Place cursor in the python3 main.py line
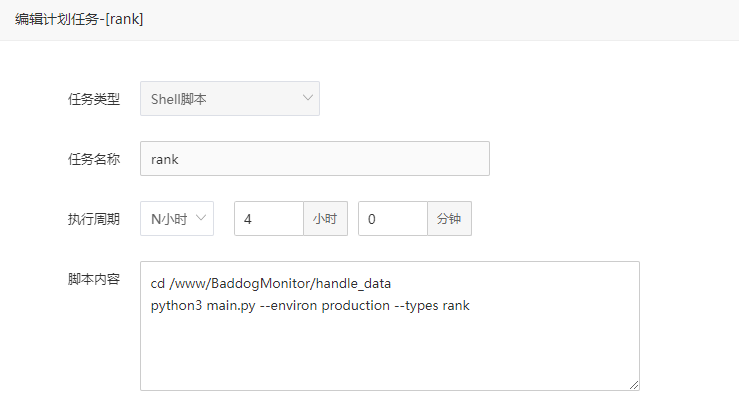Image resolution: width=739 pixels, height=405 pixels. pos(310,306)
